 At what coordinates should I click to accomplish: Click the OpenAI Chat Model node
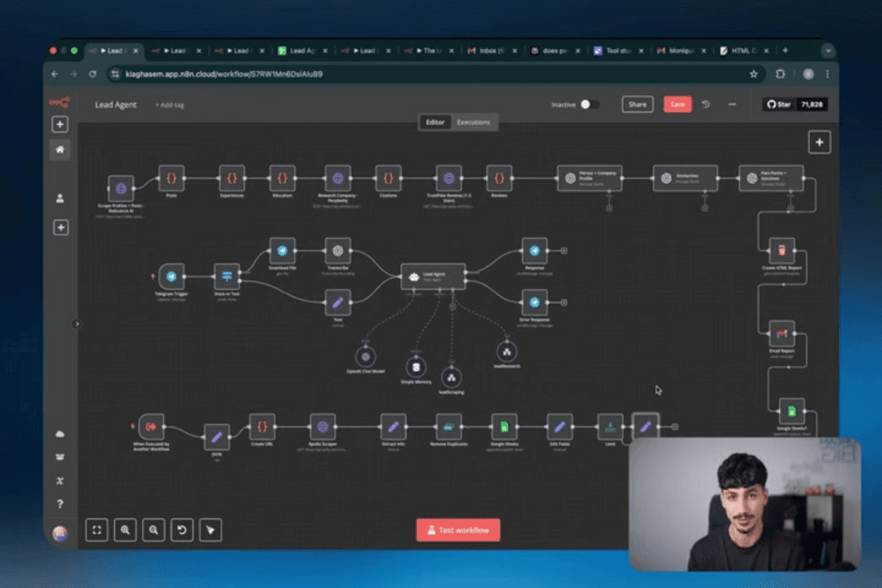coord(365,356)
